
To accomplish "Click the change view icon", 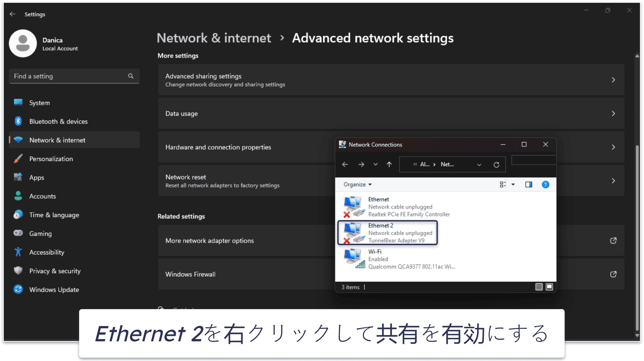I will coord(503,184).
